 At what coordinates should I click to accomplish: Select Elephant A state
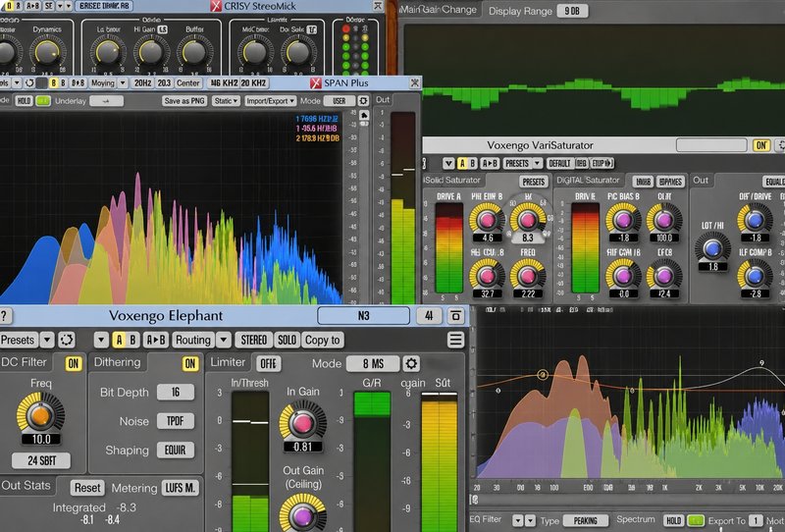pos(119,341)
